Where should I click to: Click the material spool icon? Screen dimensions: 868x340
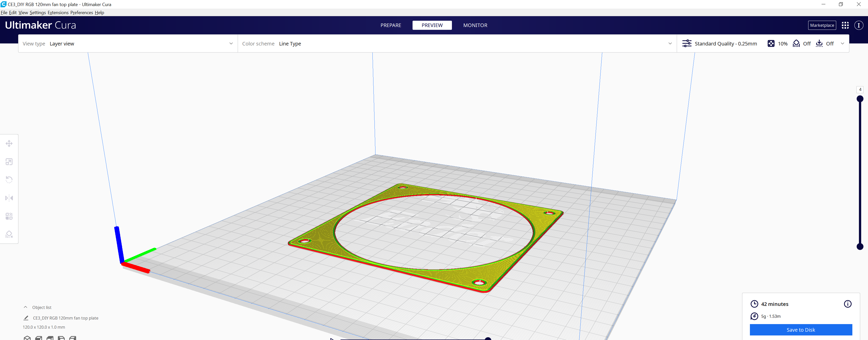click(754, 316)
